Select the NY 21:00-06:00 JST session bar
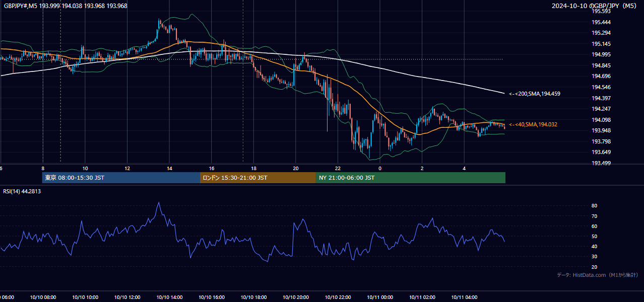Screen dimensions: 644x302 pyautogui.click(x=411, y=178)
